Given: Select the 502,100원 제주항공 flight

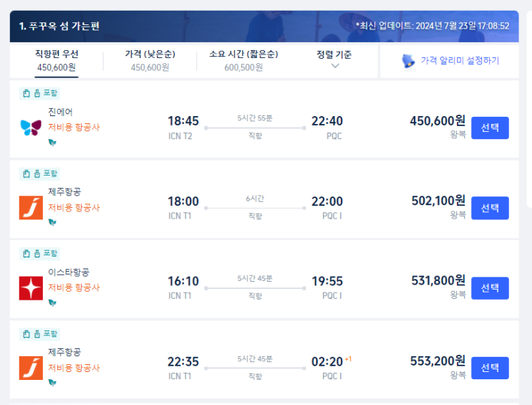Looking at the screenshot, I should click(x=490, y=208).
